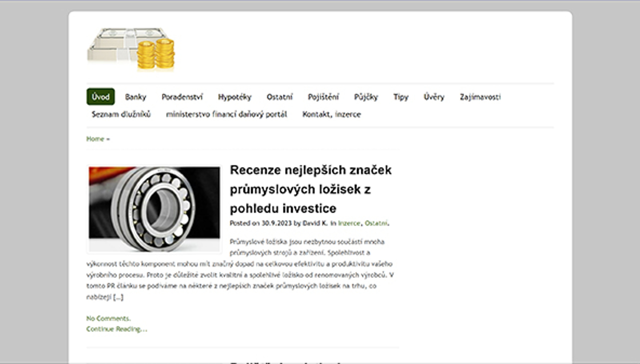Viewport: 640px width, 364px height.
Task: Click the Continue Reading link
Action: coord(117,329)
